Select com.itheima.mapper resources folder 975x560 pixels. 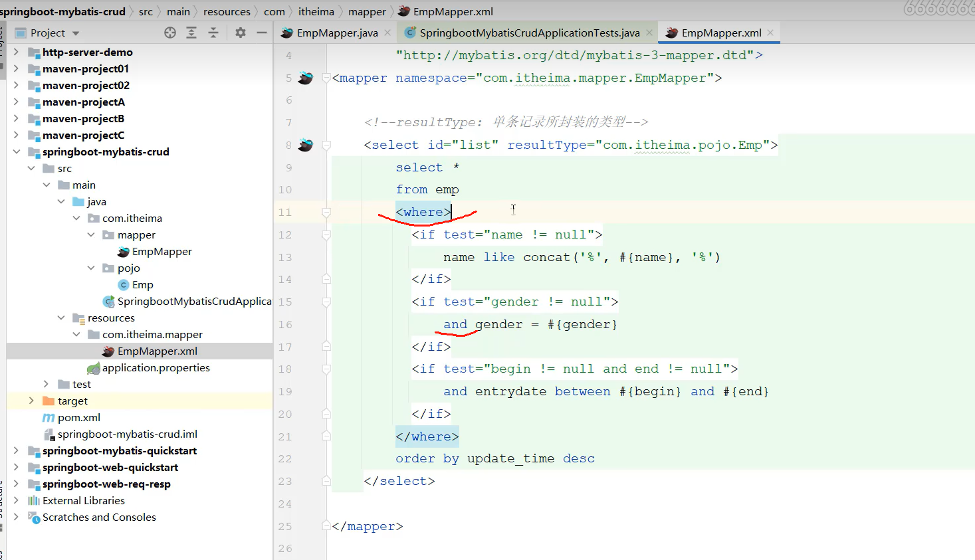152,334
